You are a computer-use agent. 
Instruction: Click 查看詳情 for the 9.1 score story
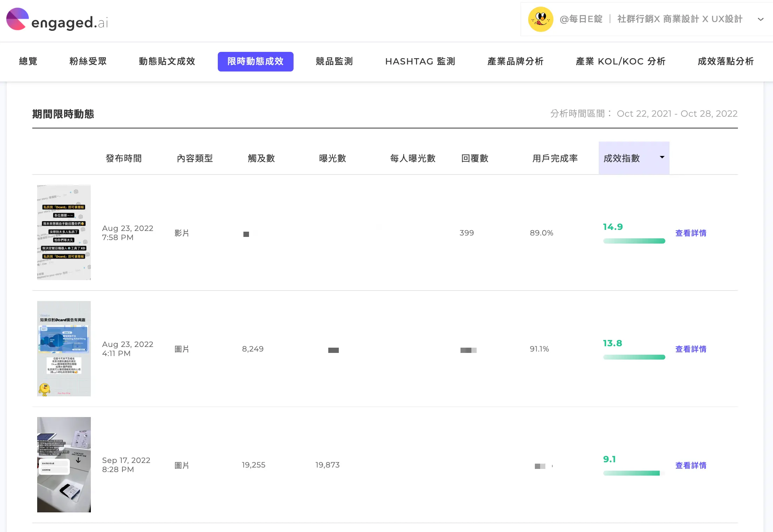click(x=691, y=465)
